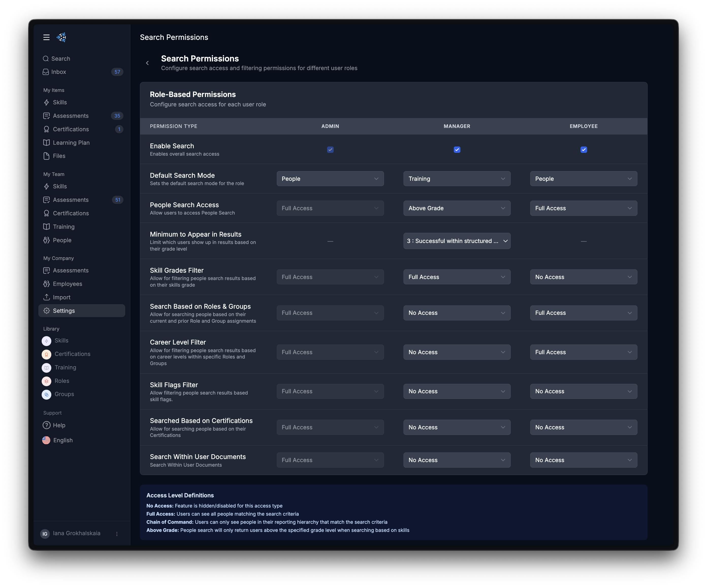The image size is (707, 588).
Task: Click the Search field in the sidebar
Action: click(61, 59)
